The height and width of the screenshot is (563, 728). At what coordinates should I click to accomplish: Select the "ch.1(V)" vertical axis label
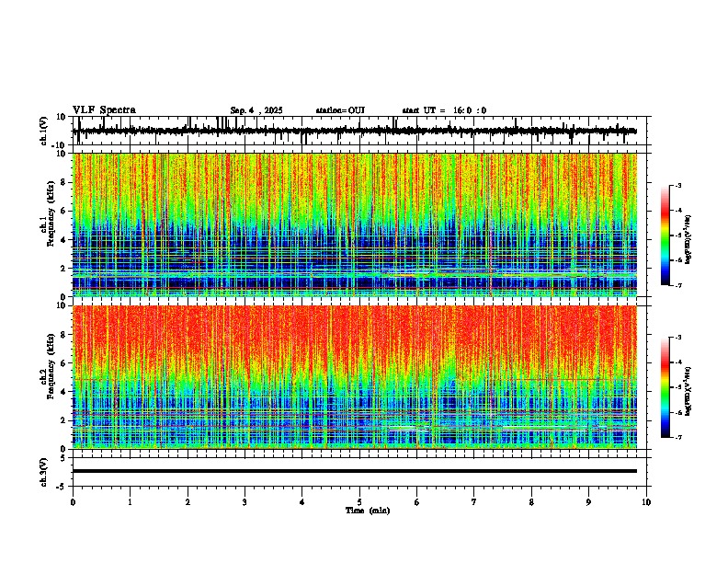[44, 131]
